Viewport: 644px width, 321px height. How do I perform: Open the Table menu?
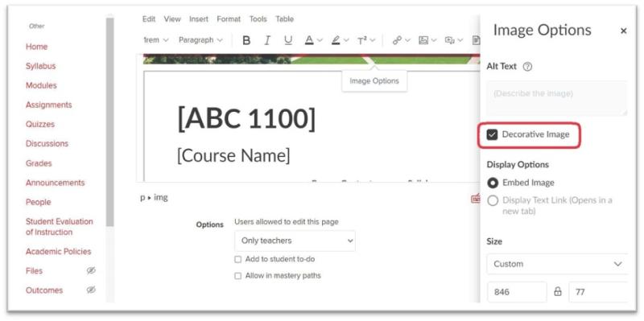(x=285, y=19)
